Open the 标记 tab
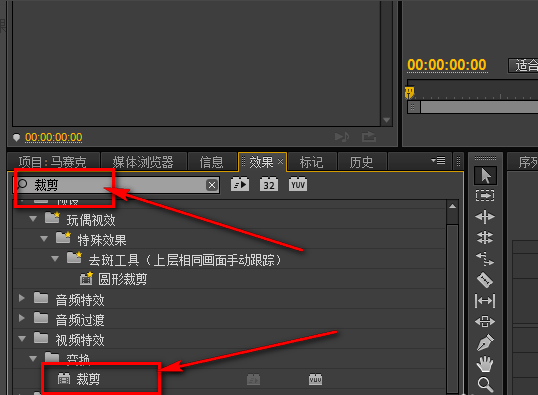The image size is (538, 395). (x=312, y=162)
